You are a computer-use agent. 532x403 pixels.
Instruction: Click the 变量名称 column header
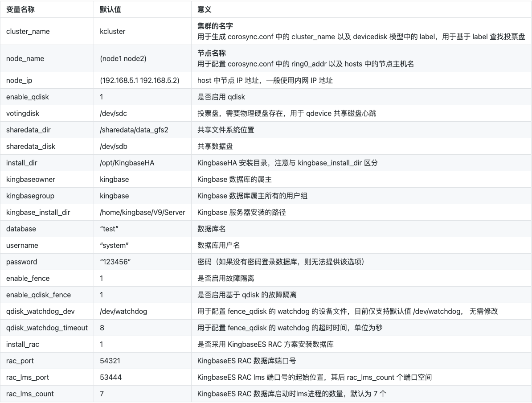(20, 9)
